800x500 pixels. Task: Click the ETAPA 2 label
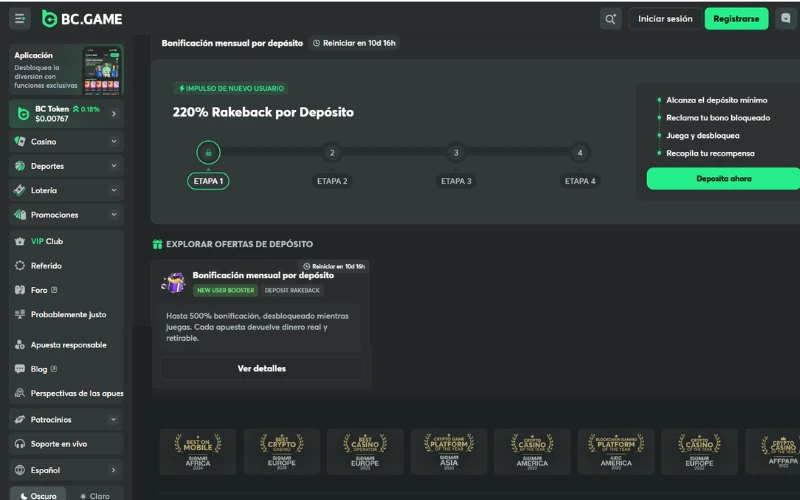pos(332,181)
